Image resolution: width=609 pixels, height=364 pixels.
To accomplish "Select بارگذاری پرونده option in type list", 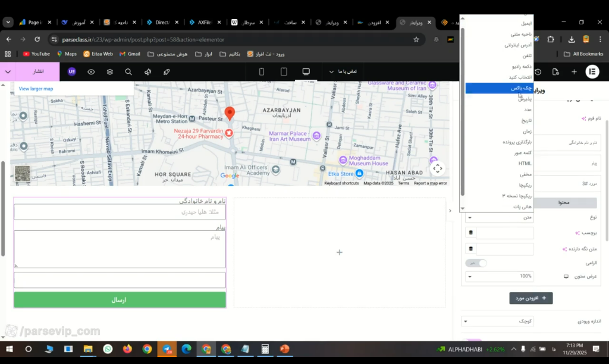I will coord(500,142).
